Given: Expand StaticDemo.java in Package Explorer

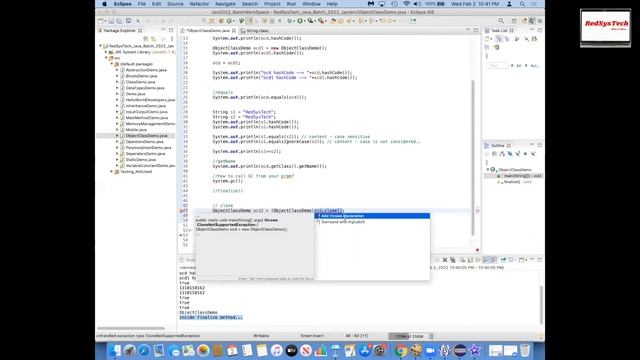Looking at the screenshot, I should (x=117, y=160).
